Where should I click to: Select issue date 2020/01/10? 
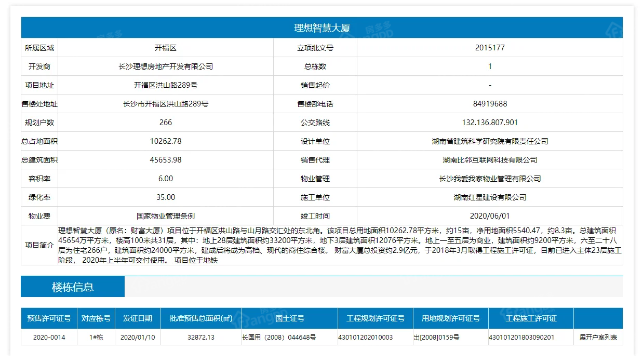[x=138, y=337]
